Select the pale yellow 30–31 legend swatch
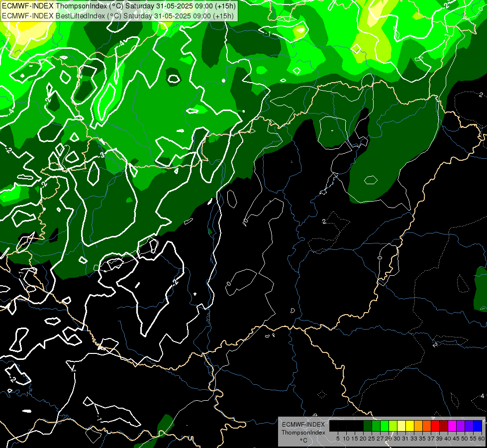 click(401, 426)
